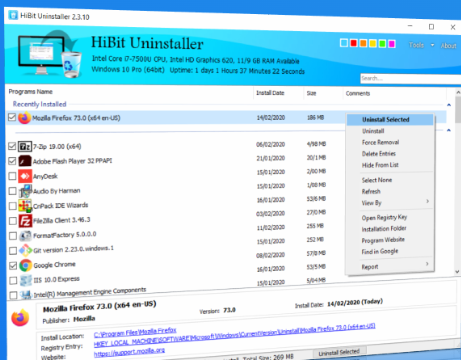461x360 pixels.
Task: Check the AnyDesk checkbox
Action: coord(12,176)
